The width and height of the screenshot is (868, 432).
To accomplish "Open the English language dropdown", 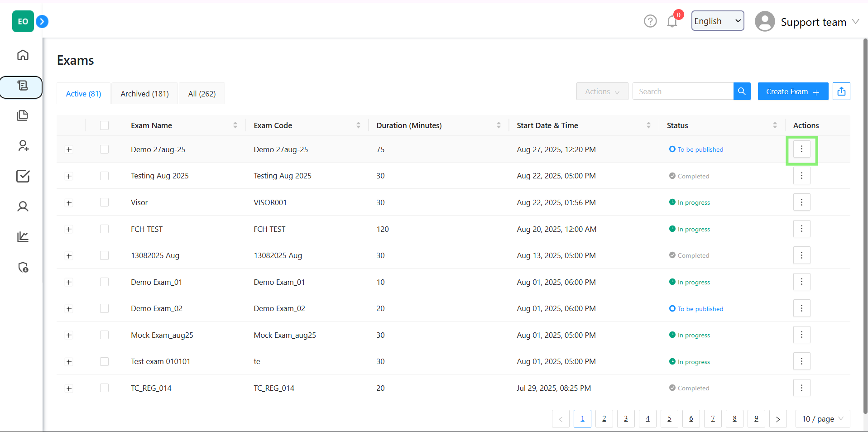I will click(717, 21).
